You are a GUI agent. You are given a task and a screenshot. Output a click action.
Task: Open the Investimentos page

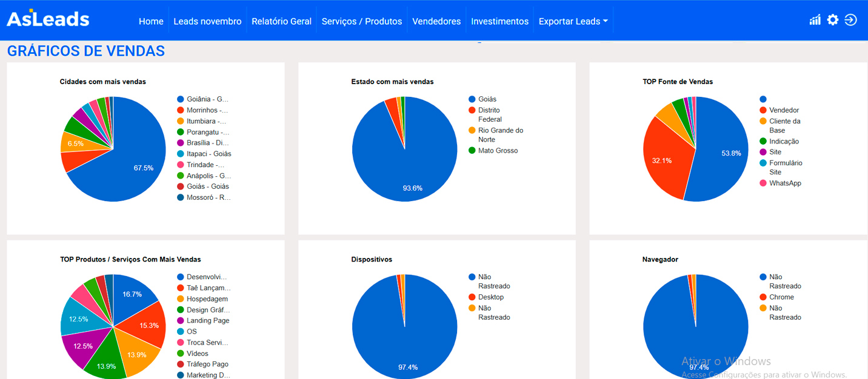(499, 21)
